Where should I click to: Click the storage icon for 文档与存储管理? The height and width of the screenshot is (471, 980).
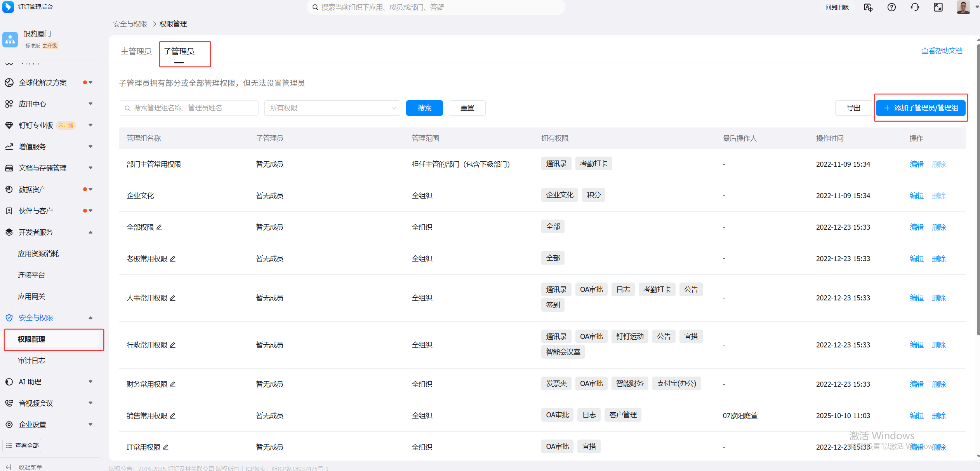(9, 168)
